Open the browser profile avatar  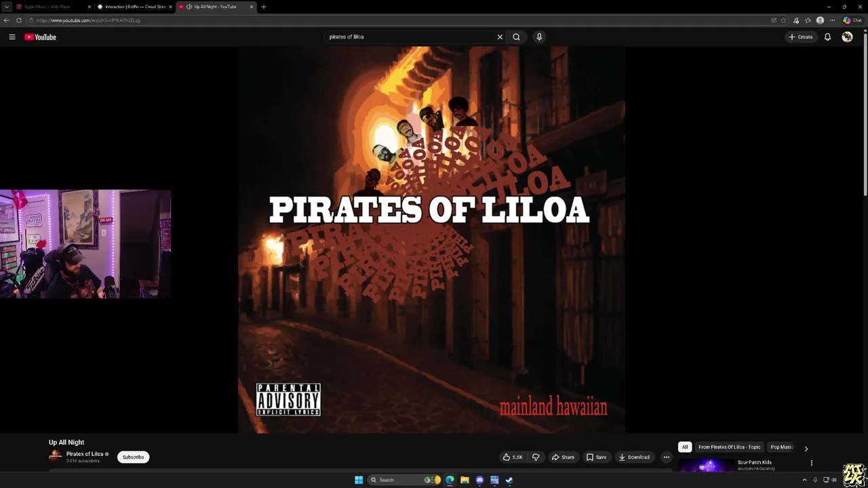pyautogui.click(x=820, y=20)
